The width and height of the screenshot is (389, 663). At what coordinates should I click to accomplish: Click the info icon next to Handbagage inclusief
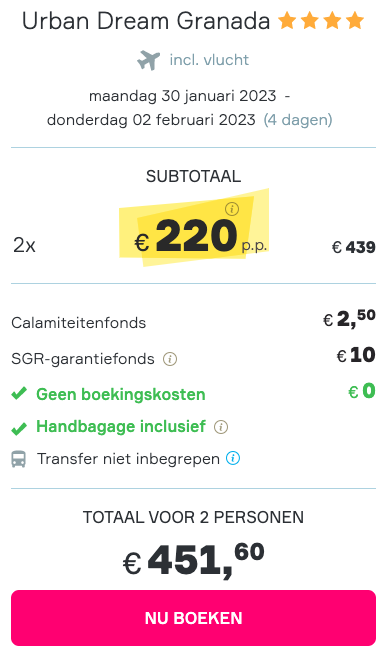221,427
